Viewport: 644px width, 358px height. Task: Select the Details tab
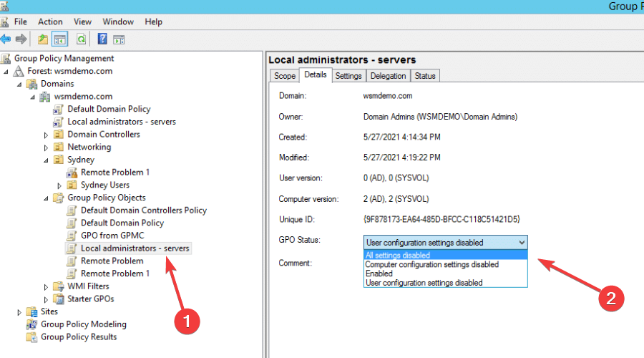[316, 74]
